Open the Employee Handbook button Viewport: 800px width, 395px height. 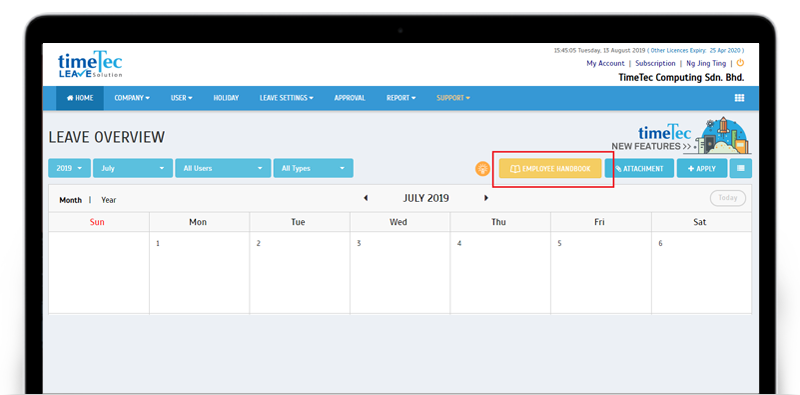(550, 168)
